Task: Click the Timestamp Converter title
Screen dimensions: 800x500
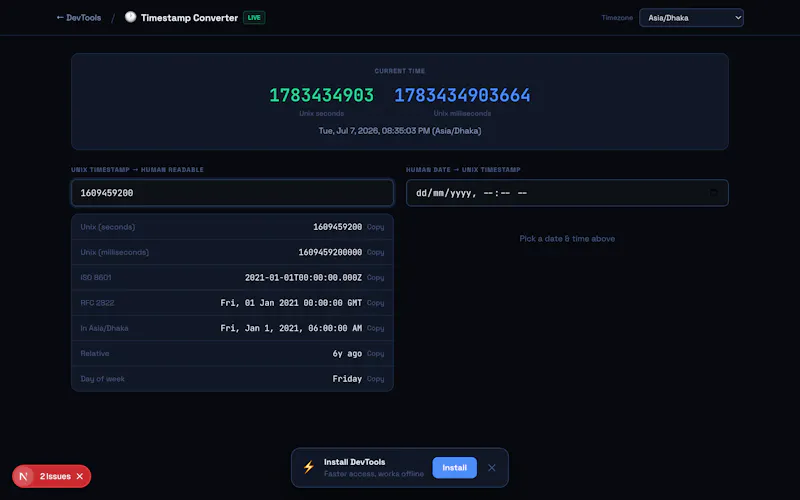Action: pos(189,18)
